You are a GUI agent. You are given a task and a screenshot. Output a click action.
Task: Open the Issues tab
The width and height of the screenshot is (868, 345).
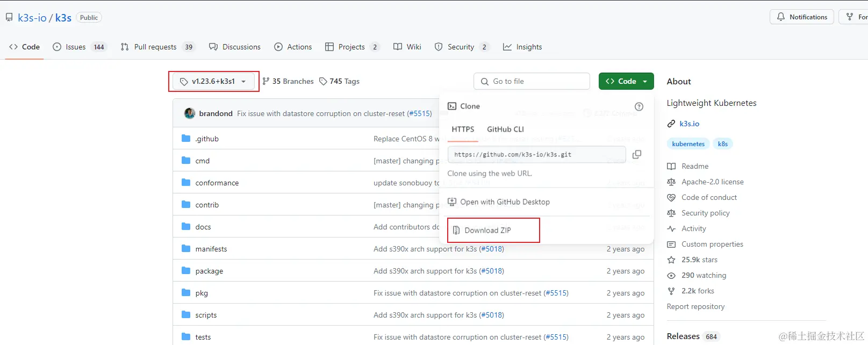[80, 47]
